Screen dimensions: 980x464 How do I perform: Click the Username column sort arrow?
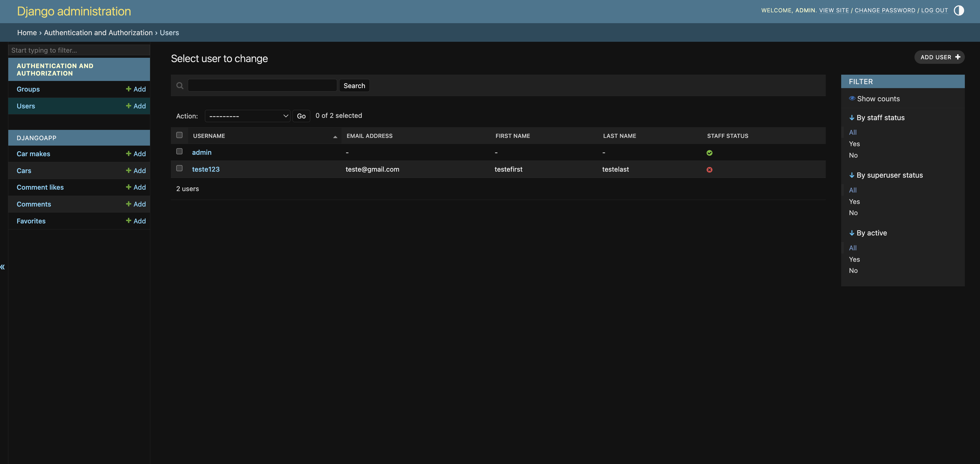pyautogui.click(x=335, y=136)
